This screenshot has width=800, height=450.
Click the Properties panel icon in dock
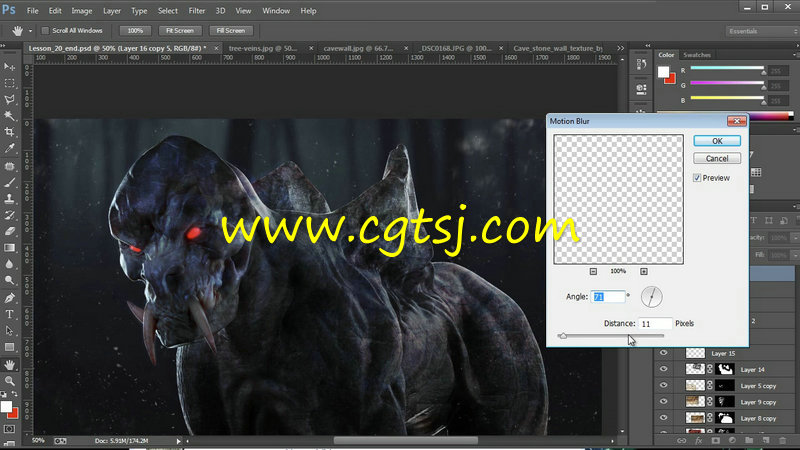[641, 90]
